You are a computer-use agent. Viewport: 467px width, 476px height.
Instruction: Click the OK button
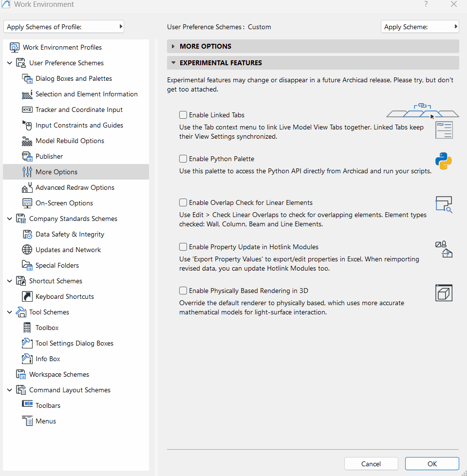pos(432,463)
